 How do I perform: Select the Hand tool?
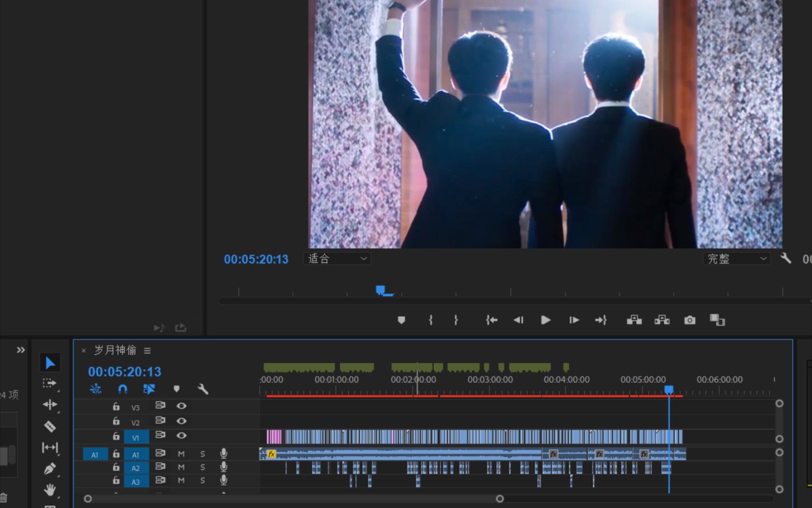pyautogui.click(x=50, y=490)
